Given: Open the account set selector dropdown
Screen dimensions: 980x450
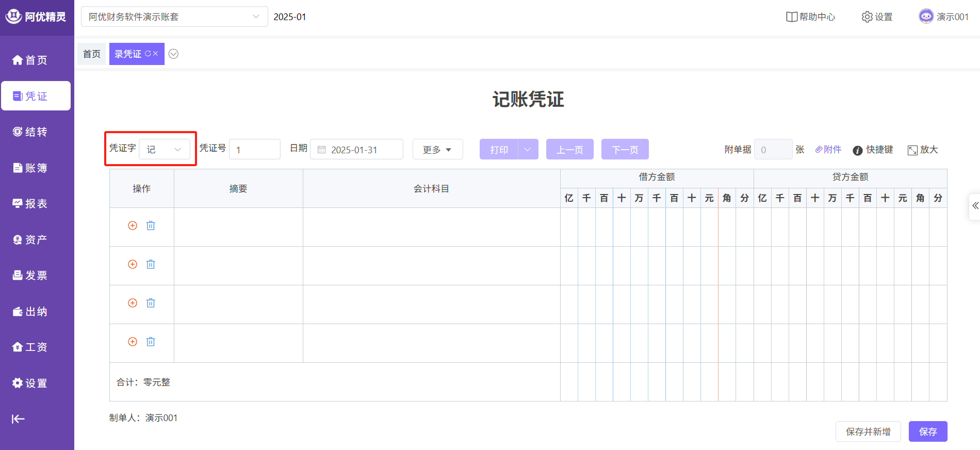Looking at the screenshot, I should tap(174, 17).
